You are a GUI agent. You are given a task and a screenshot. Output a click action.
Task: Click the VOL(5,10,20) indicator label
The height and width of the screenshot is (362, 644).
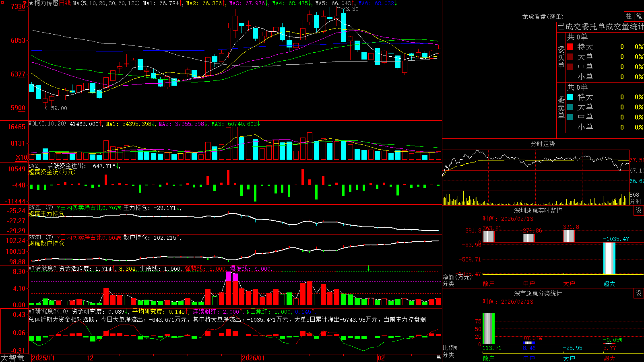47,124
